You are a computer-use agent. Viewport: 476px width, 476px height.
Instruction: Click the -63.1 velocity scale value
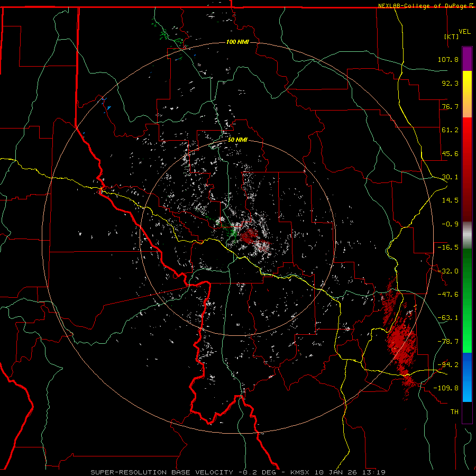[x=448, y=318]
